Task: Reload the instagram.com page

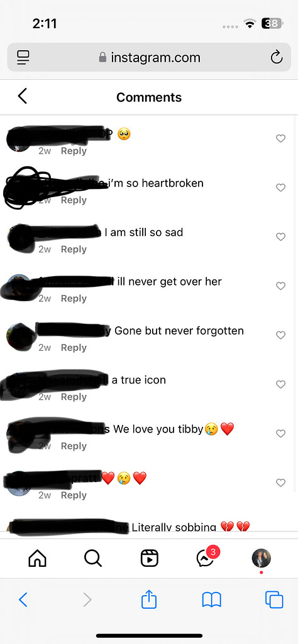Action: pos(277,57)
